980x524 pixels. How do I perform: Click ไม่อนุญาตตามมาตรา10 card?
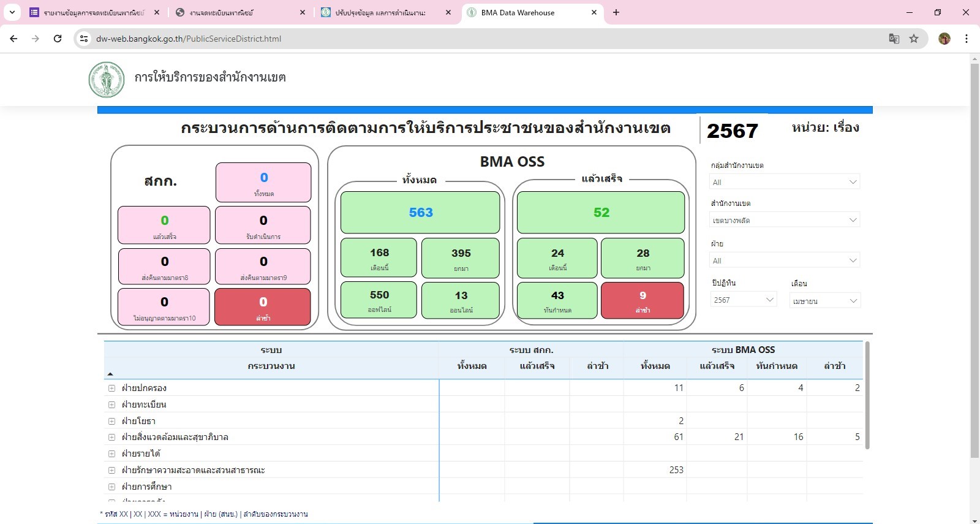pos(164,306)
